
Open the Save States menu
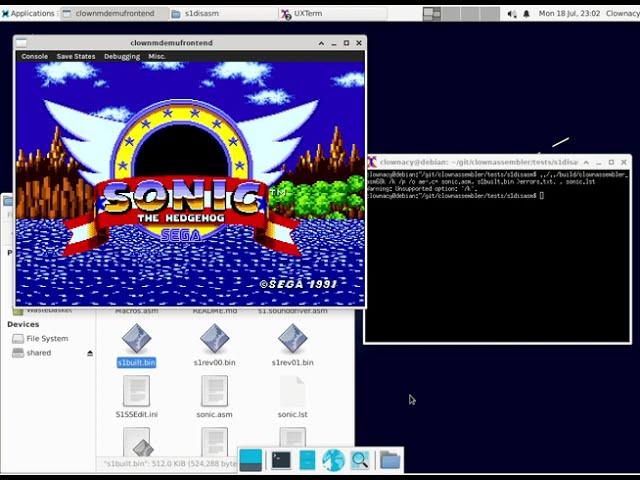(76, 56)
